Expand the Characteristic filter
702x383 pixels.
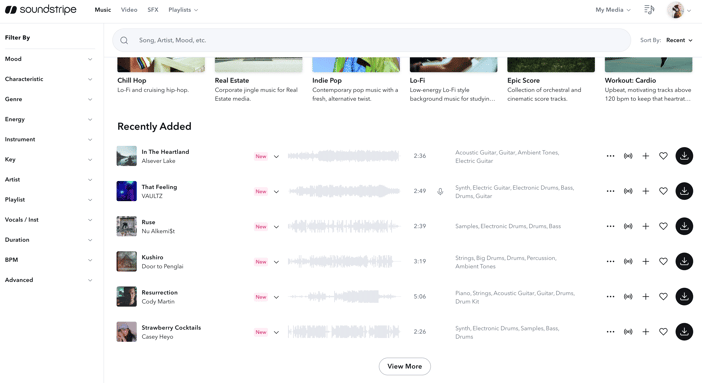click(x=48, y=79)
